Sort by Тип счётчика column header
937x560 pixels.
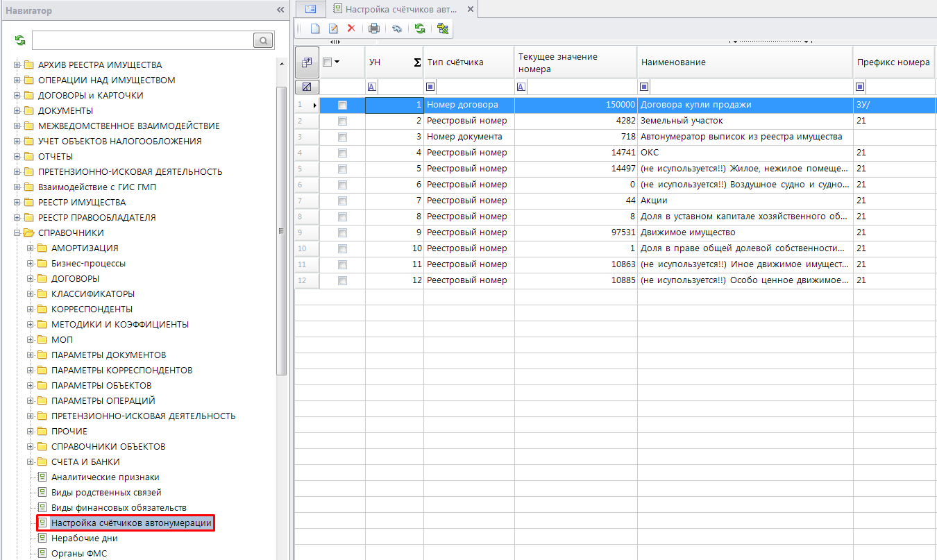(469, 62)
